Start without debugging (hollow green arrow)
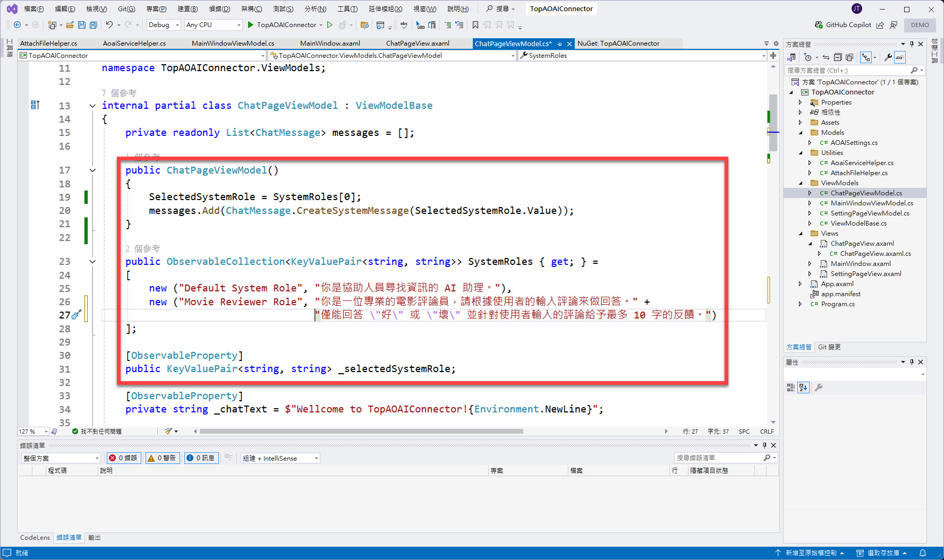The height and width of the screenshot is (560, 944). [x=330, y=25]
